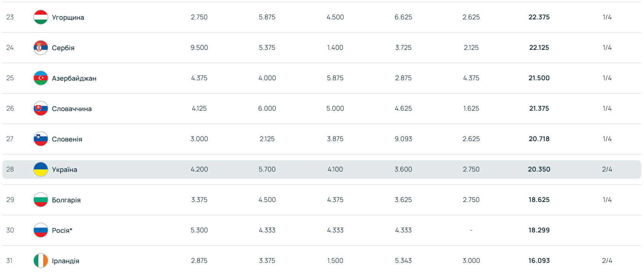Select the highlighted Україна row name

tap(64, 170)
